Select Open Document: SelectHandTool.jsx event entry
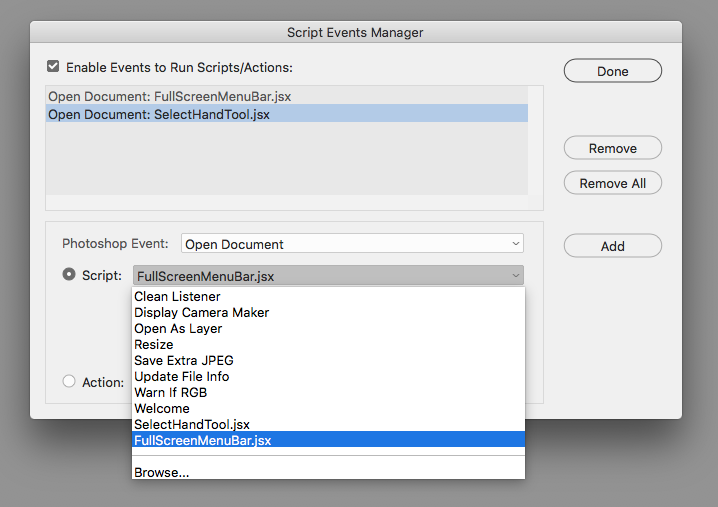This screenshot has height=507, width=718. (x=159, y=114)
